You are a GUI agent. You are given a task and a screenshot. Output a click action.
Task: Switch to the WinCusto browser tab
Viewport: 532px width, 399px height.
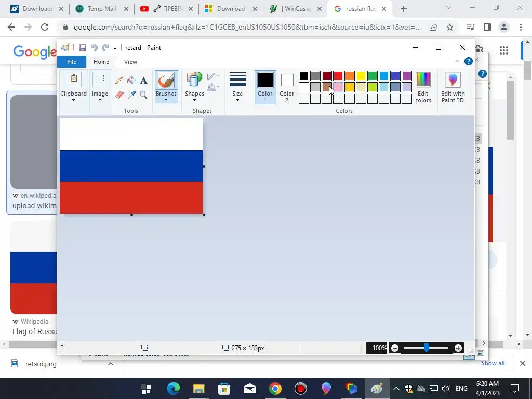(295, 9)
